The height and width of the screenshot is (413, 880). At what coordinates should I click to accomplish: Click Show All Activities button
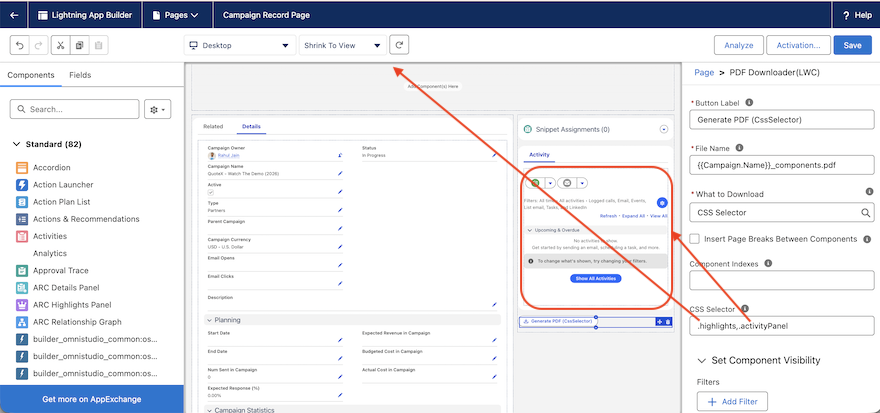pos(595,278)
